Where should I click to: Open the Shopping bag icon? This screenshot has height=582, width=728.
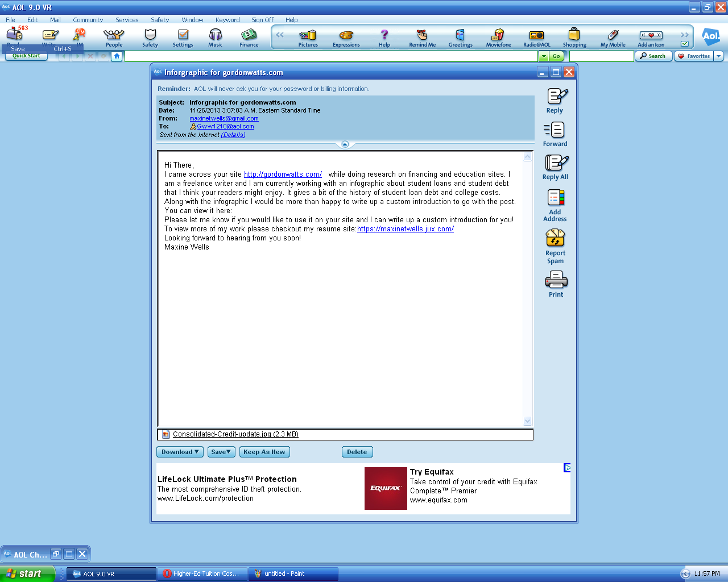click(x=574, y=38)
